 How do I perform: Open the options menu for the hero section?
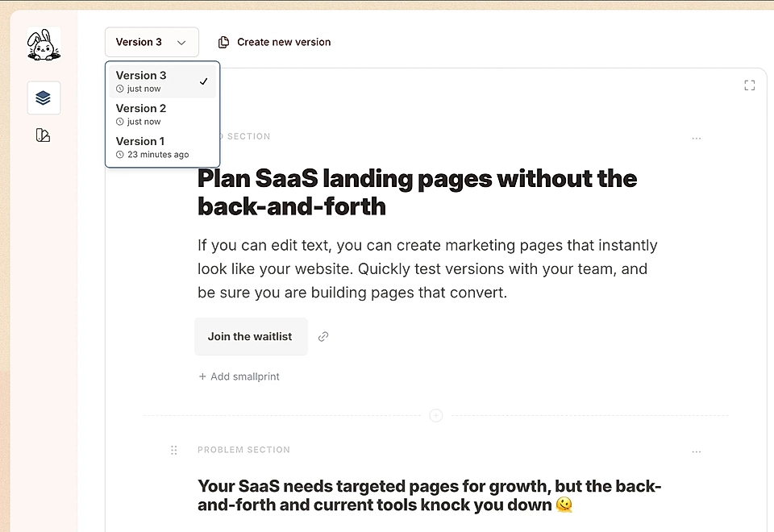696,138
